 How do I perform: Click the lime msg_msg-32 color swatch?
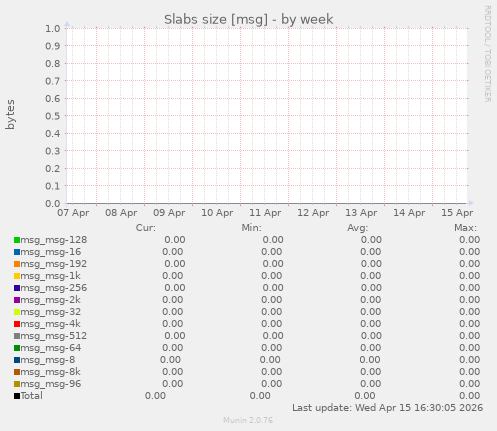[x=17, y=312]
